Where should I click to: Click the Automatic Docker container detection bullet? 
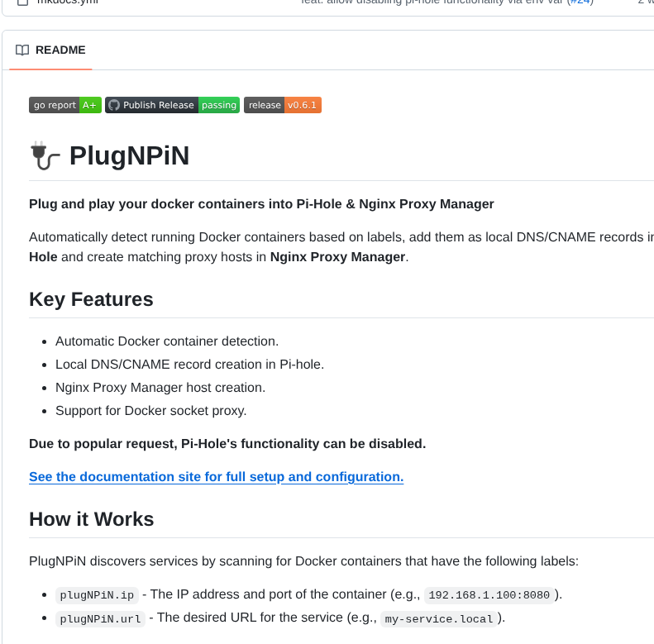pyautogui.click(x=167, y=341)
